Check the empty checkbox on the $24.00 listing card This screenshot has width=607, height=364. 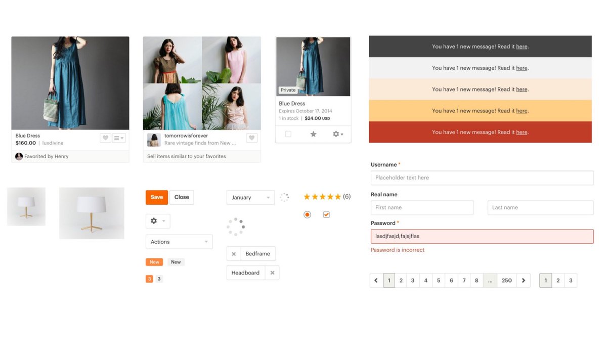tap(289, 134)
